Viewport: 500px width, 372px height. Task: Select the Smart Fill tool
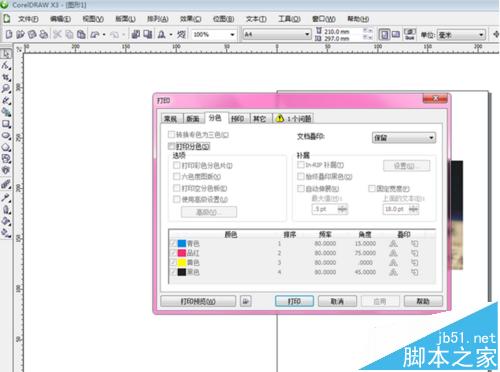[x=6, y=112]
